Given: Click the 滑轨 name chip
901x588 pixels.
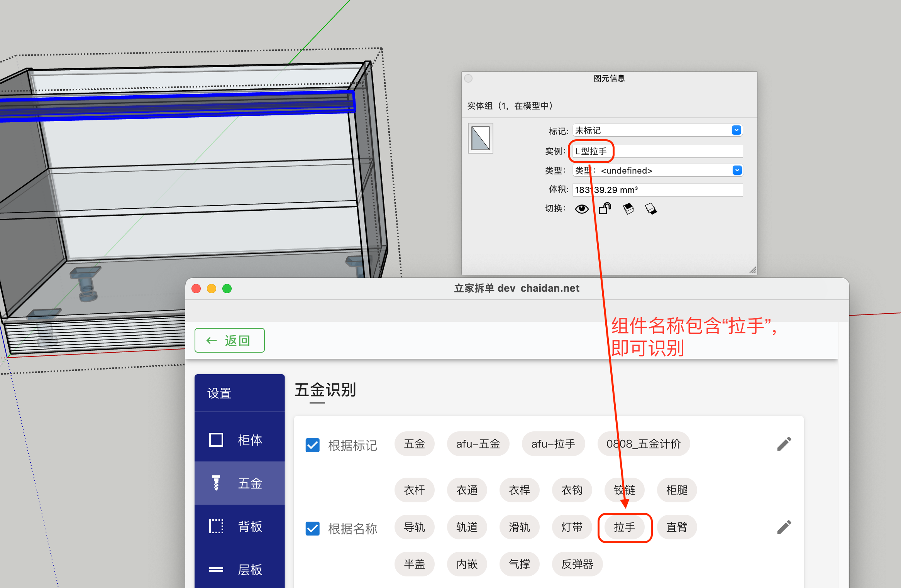Looking at the screenshot, I should coord(519,527).
